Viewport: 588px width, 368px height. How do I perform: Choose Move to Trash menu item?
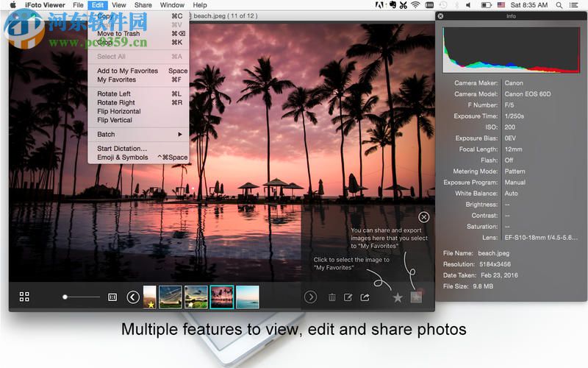coord(138,33)
